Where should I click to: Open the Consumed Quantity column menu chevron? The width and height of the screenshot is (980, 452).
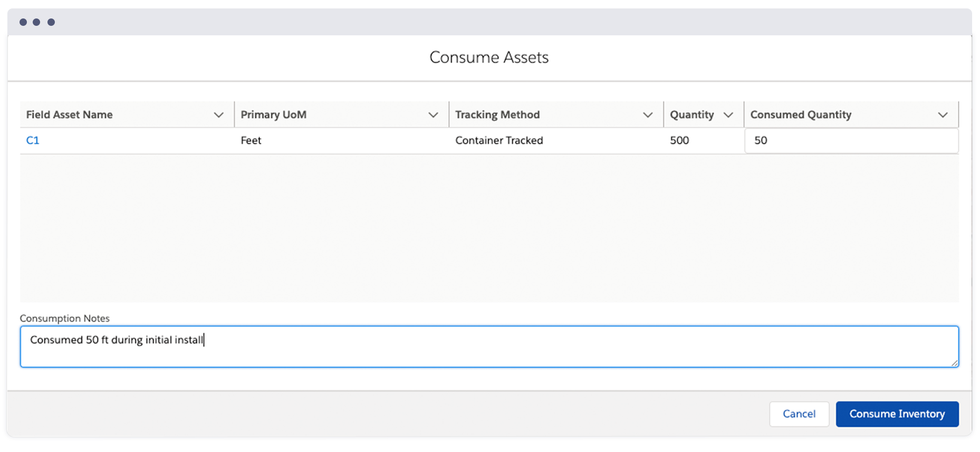tap(943, 115)
